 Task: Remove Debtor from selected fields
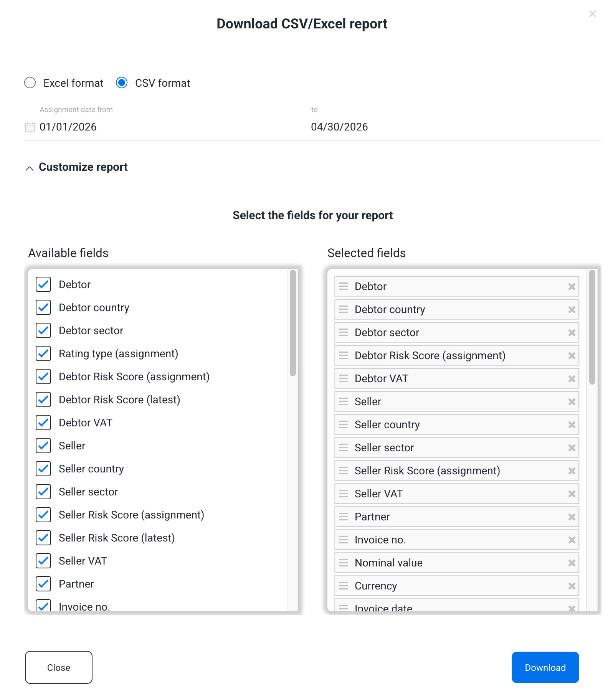pyautogui.click(x=572, y=287)
